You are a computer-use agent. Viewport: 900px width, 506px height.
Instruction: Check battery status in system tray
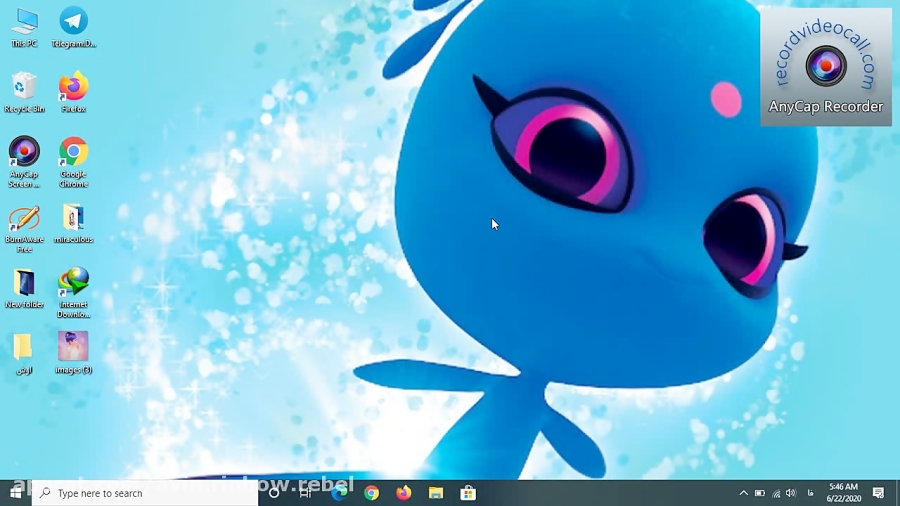[759, 493]
